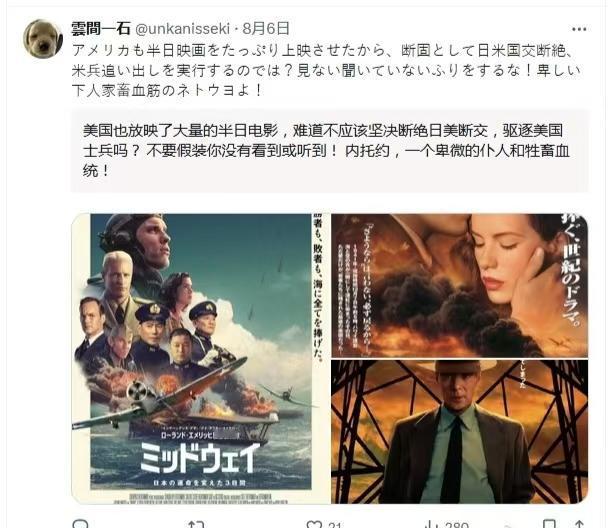
Task: View post analytics bar chart icon
Action: (x=432, y=525)
